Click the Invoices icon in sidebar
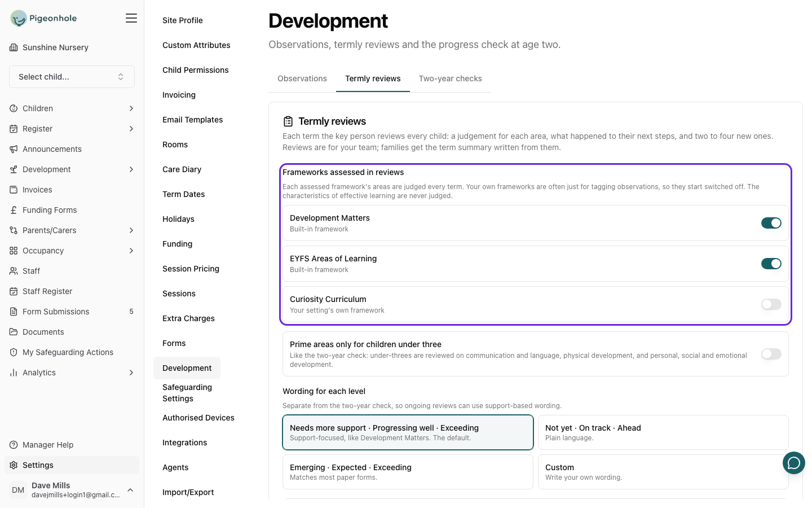812x508 pixels. coord(14,190)
